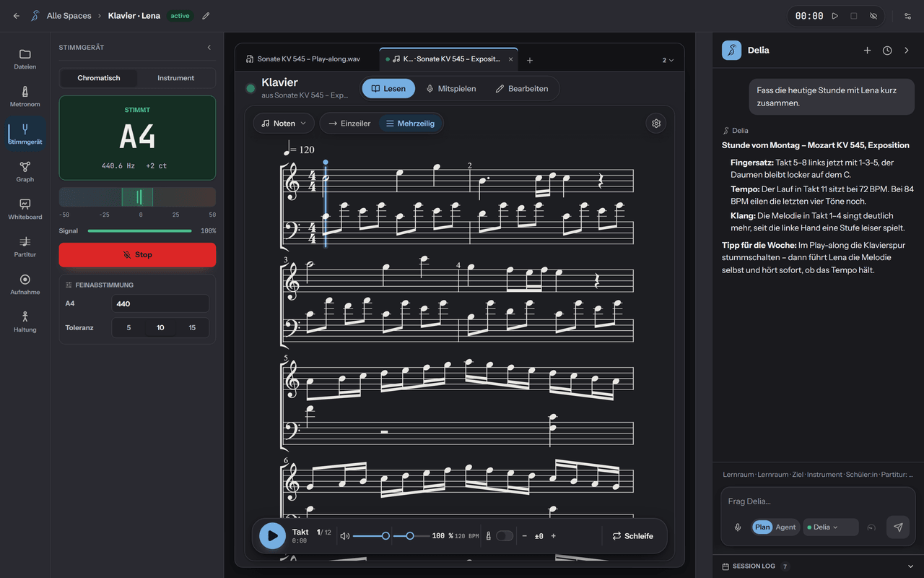This screenshot has height=578, width=924.
Task: Open the Delia model dropdown
Action: click(x=831, y=527)
